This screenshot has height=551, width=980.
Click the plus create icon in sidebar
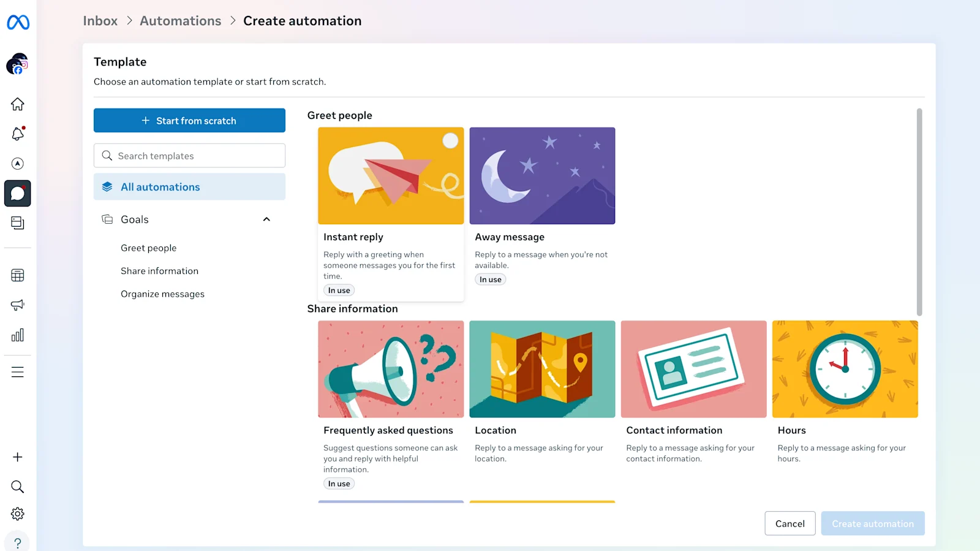[18, 457]
